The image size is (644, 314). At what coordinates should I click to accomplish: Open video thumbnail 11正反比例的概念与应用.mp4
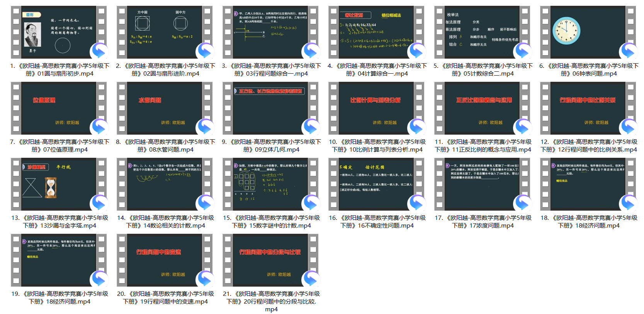pos(482,108)
